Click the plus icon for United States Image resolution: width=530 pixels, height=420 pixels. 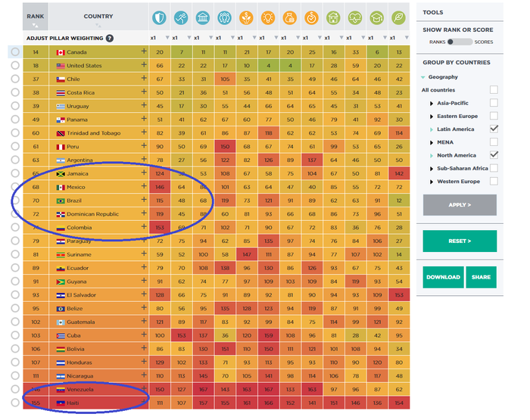(144, 64)
